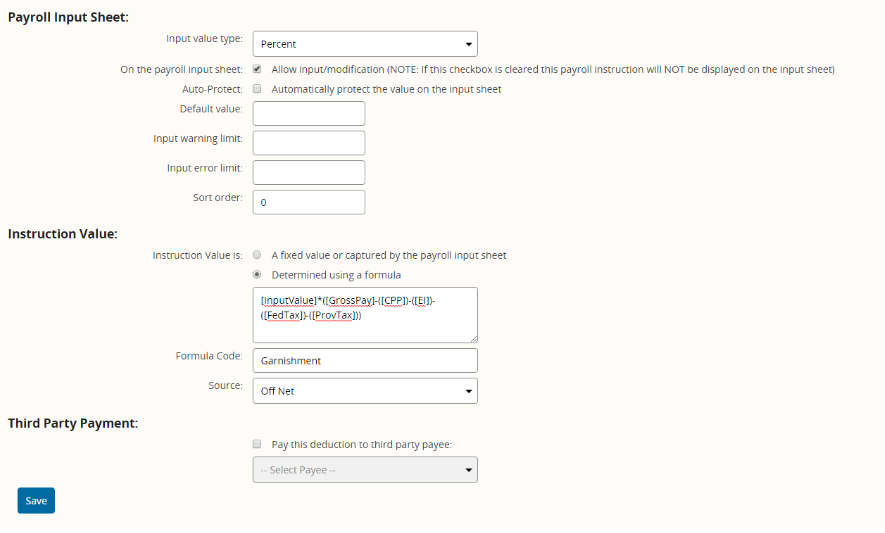Click the Input error limit field
Viewport: 885px width, 533px height.
tap(309, 172)
